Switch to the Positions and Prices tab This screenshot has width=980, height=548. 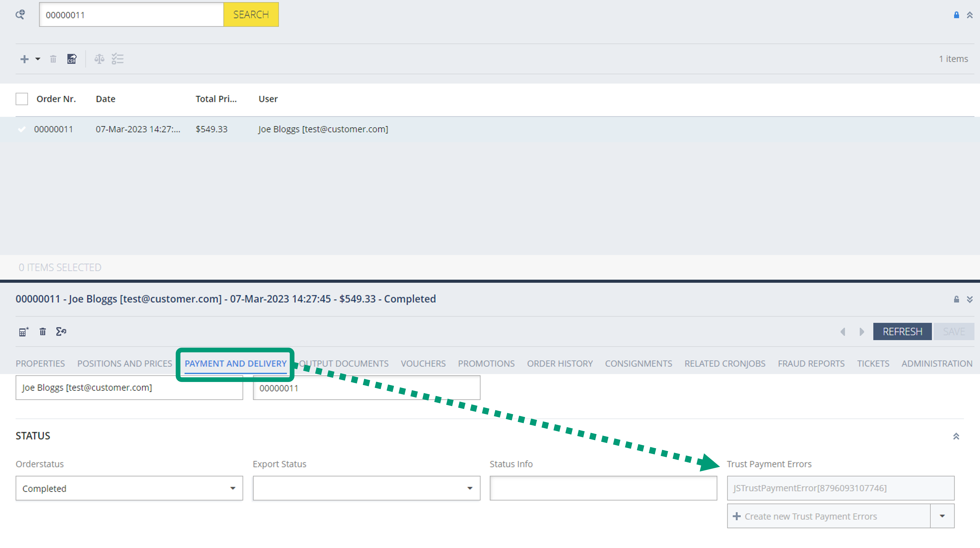click(x=125, y=363)
